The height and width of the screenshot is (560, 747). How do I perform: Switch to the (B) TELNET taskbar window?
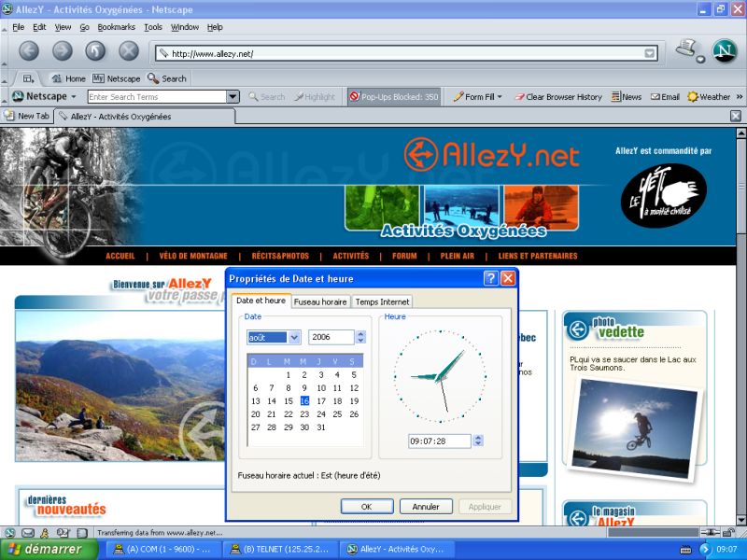(281, 550)
